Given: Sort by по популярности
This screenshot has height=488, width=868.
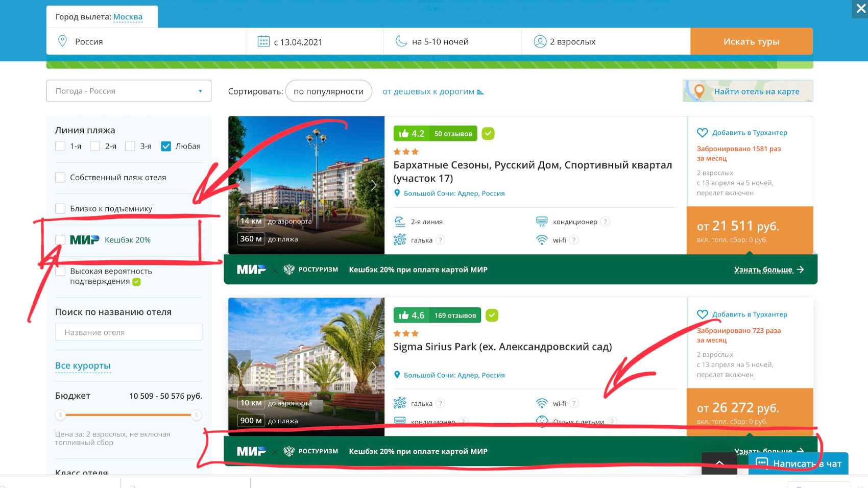Looking at the screenshot, I should (328, 91).
